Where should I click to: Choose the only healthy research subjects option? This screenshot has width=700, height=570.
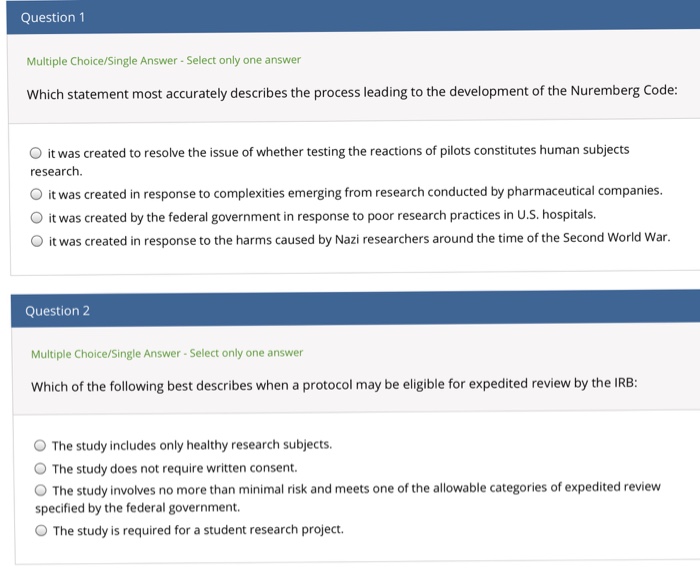[x=40, y=445]
